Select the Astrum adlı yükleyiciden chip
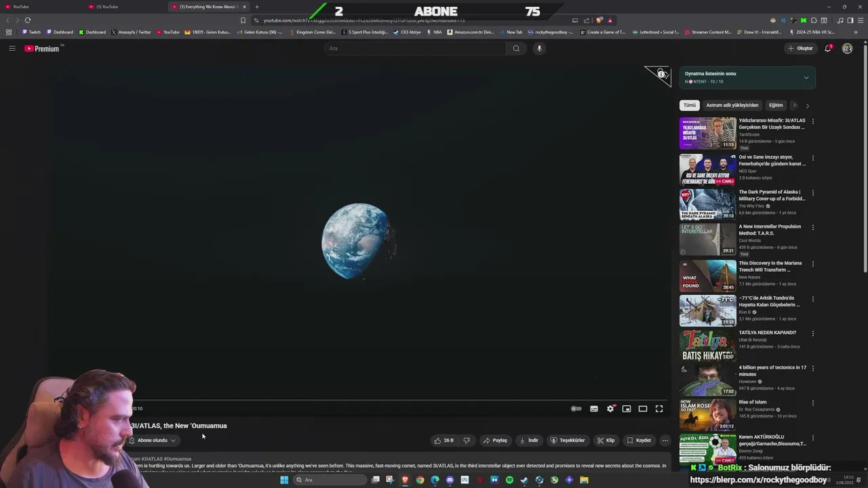Screen dimensions: 868x488 tap(732, 105)
